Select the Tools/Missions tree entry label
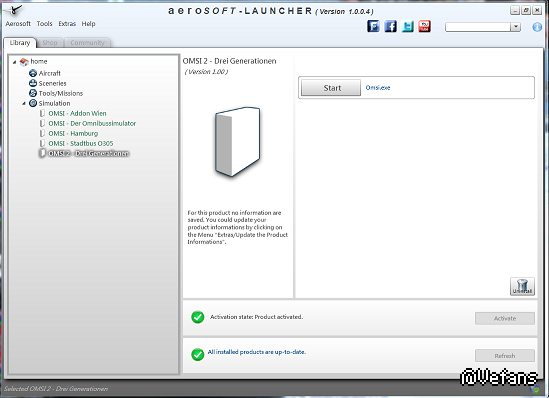 (61, 93)
